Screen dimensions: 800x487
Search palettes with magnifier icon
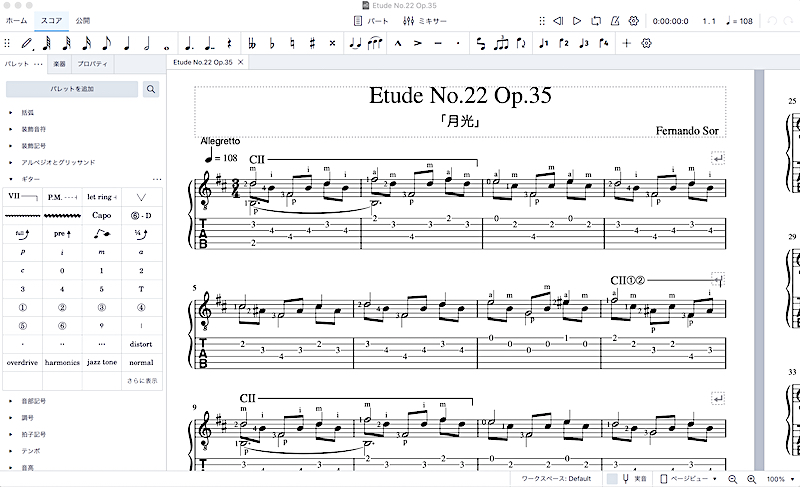point(151,89)
